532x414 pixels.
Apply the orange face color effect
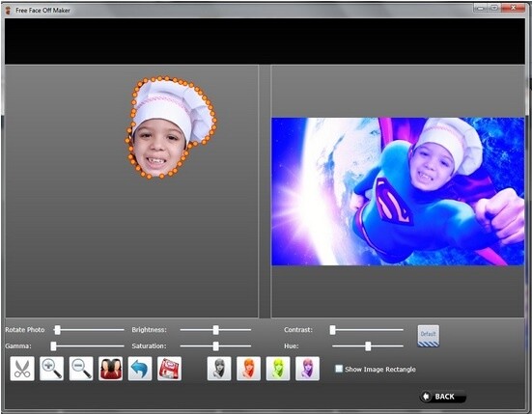coord(249,369)
